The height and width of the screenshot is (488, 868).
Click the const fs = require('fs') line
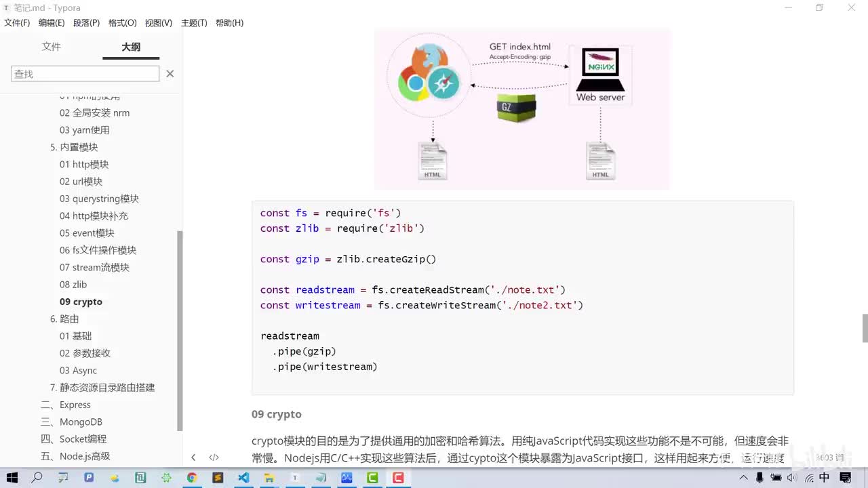tap(330, 213)
